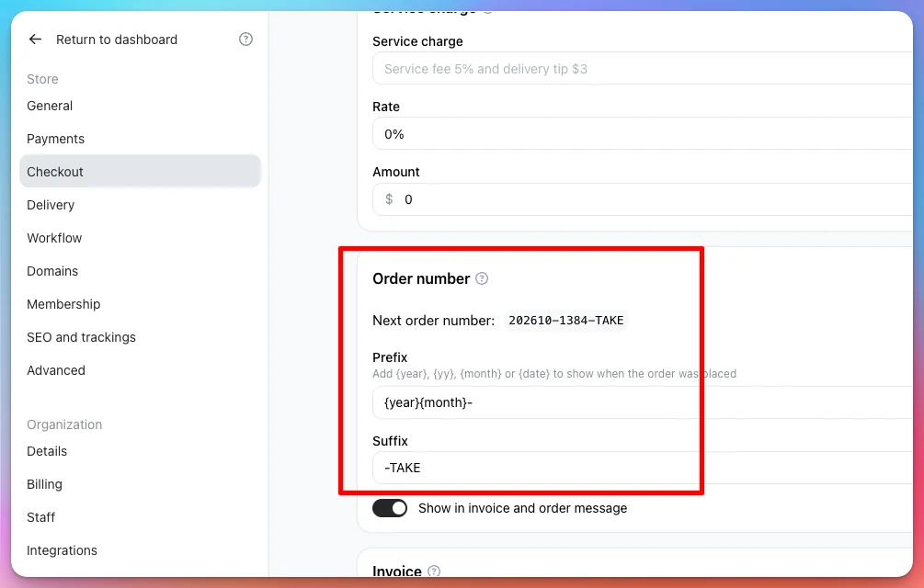Click the Prefix hint about {year} placeholders

pos(554,374)
